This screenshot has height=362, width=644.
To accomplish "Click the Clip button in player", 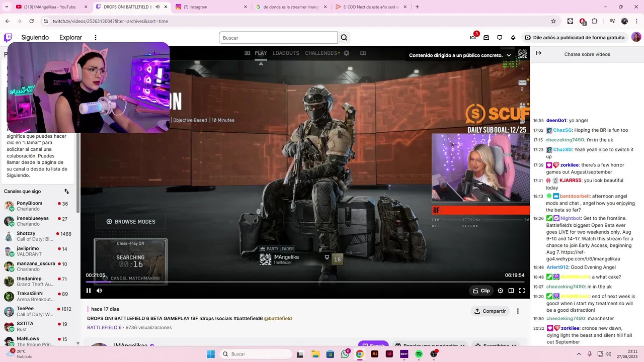I will click(x=481, y=291).
